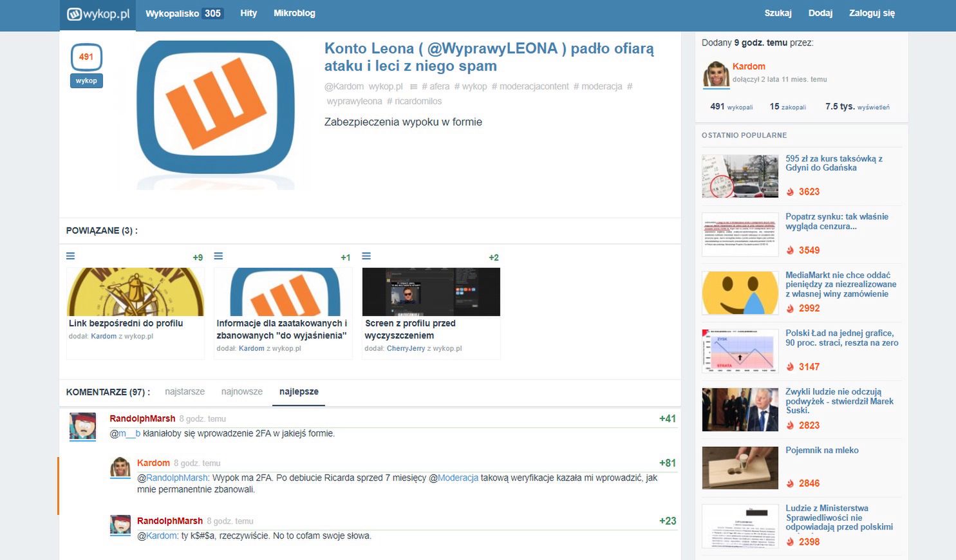The height and width of the screenshot is (560, 956).
Task: Click the 491 vote counter box
Action: tap(86, 57)
